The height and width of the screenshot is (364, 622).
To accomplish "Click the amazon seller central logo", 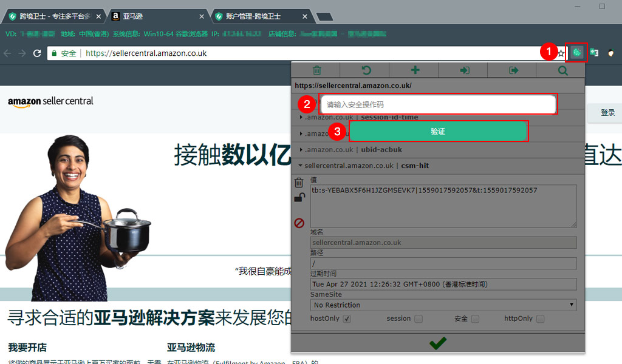I will click(50, 102).
